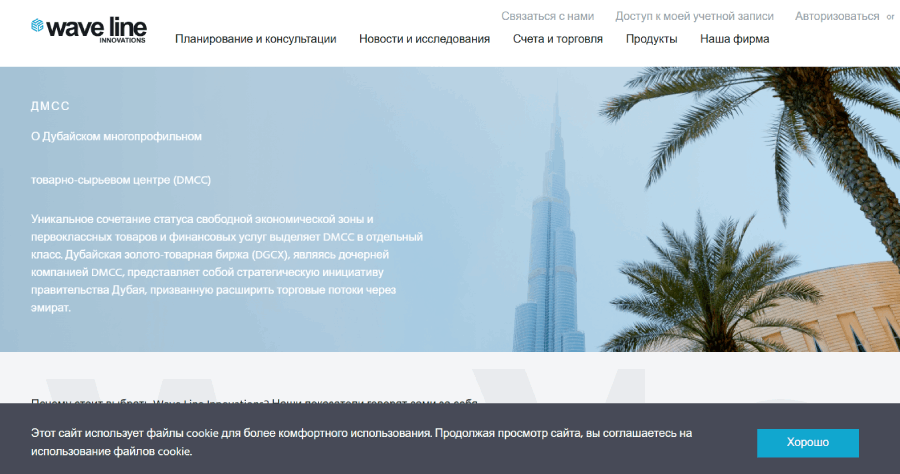
Task: Click the Авторизоваться link
Action: pyautogui.click(x=837, y=16)
